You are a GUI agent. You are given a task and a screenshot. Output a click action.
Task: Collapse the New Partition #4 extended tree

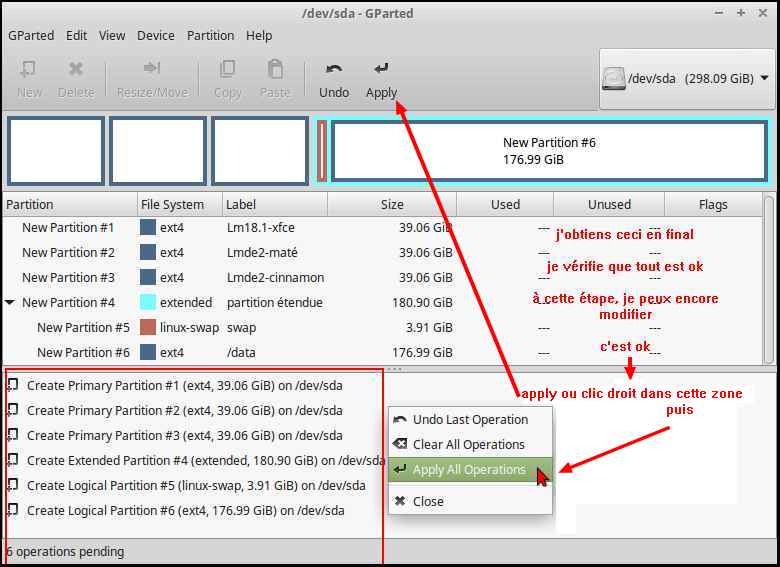click(10, 302)
